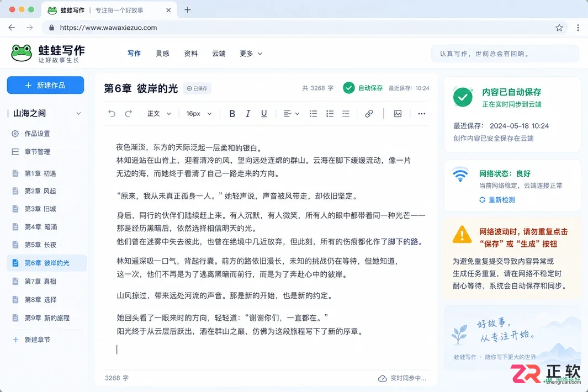Open the 资料 nav tab
Screen dimensions: 588x392
pos(191,54)
